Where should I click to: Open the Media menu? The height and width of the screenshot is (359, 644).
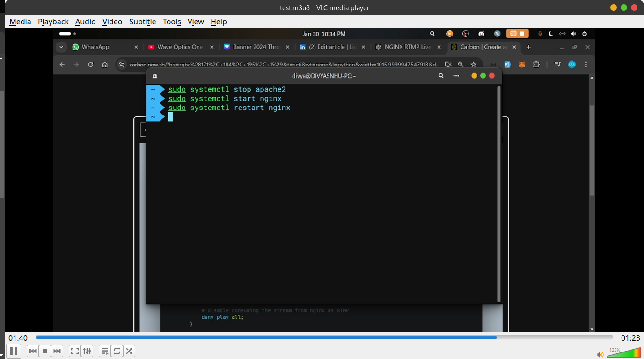(20, 22)
